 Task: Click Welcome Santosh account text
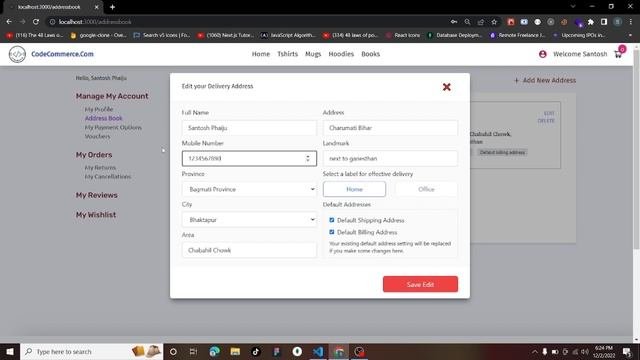[580, 54]
